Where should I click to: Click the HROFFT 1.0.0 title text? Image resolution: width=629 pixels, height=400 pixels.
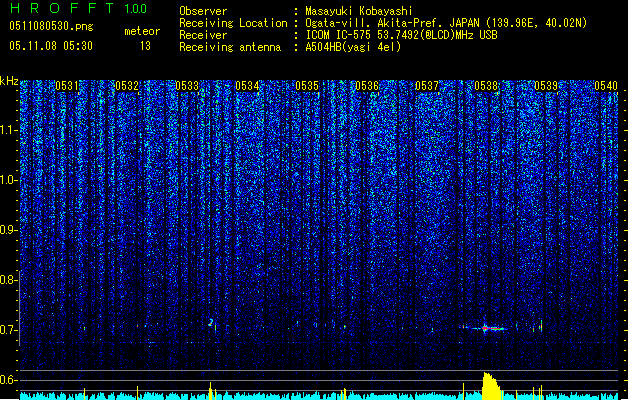[x=78, y=8]
